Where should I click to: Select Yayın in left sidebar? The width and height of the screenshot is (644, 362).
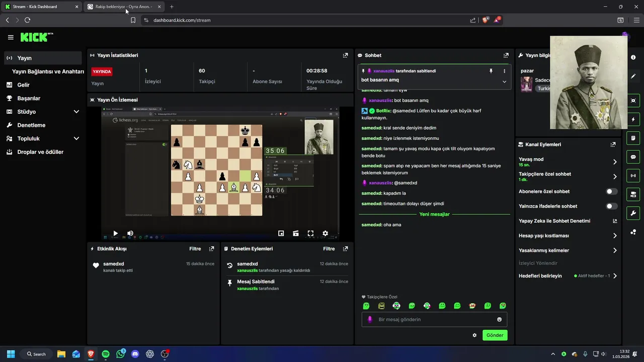pyautogui.click(x=43, y=58)
